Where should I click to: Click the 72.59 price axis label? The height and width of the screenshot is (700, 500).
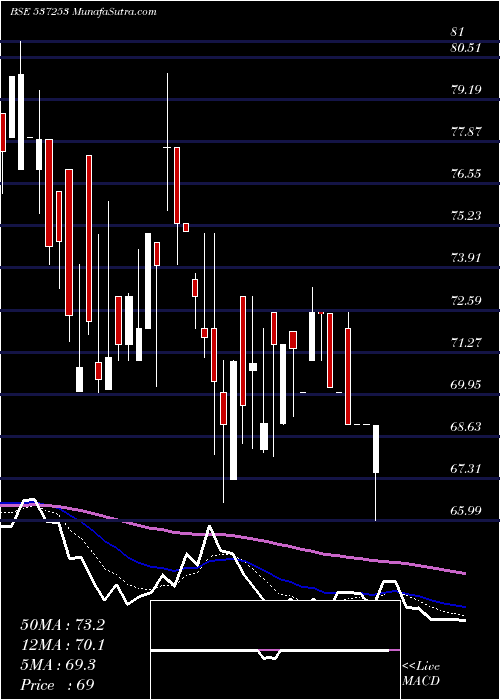click(x=466, y=300)
